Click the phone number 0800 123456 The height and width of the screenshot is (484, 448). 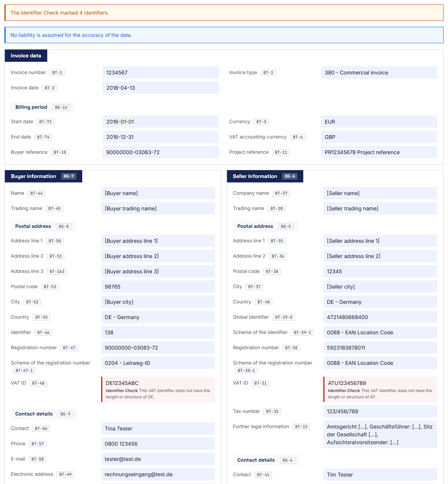[x=158, y=444]
